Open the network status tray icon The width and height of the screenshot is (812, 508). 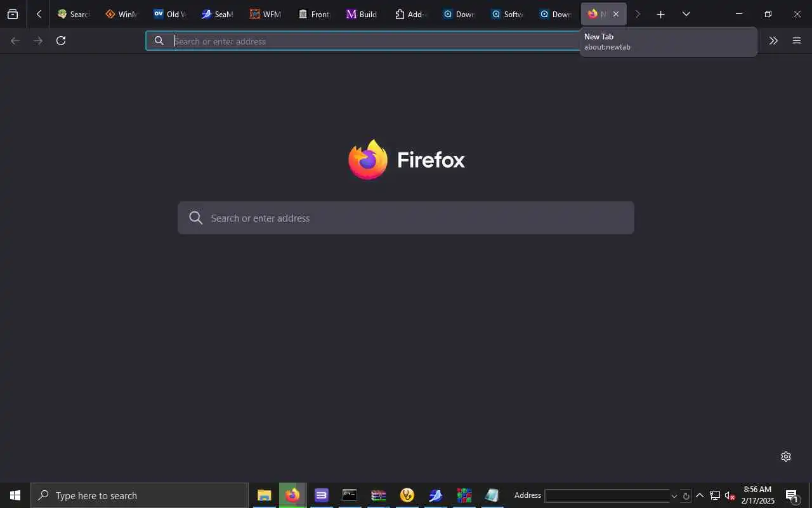[x=715, y=495]
